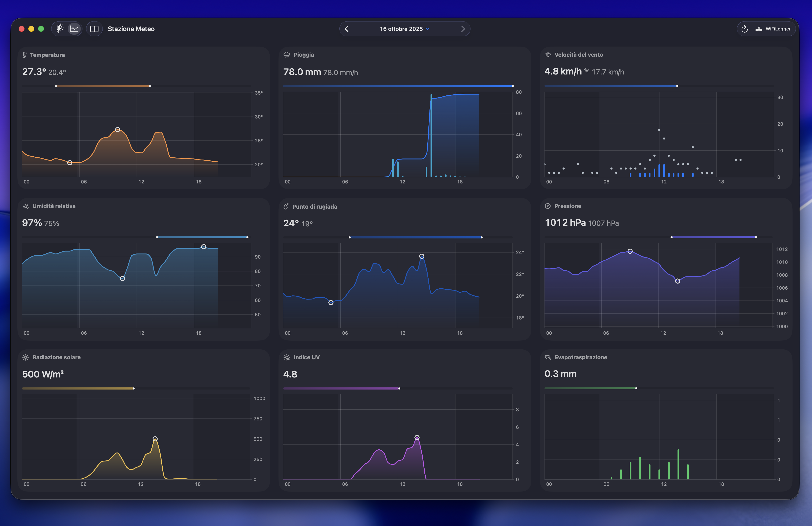Viewport: 812px width, 526px height.
Task: Click the Pioggia rain cloud icon
Action: (287, 55)
